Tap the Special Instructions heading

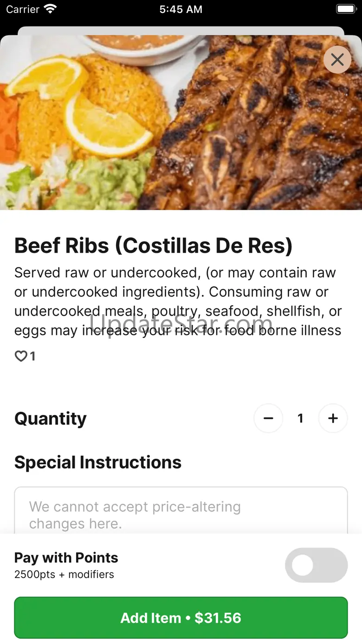coord(98,462)
